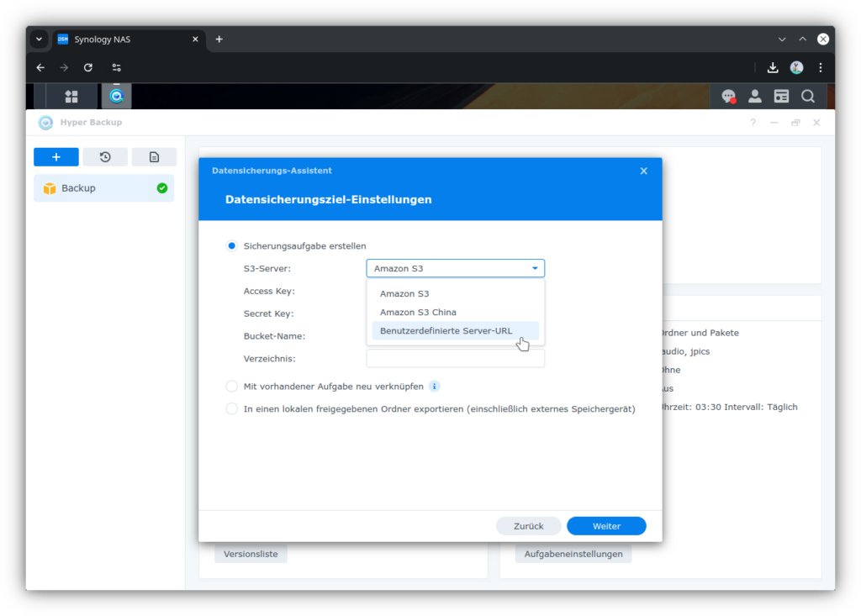Open the widgets panel icon in DSM header

[x=781, y=96]
